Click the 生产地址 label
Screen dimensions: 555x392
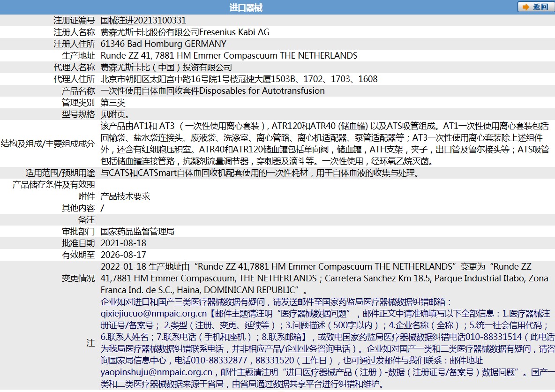click(78, 56)
